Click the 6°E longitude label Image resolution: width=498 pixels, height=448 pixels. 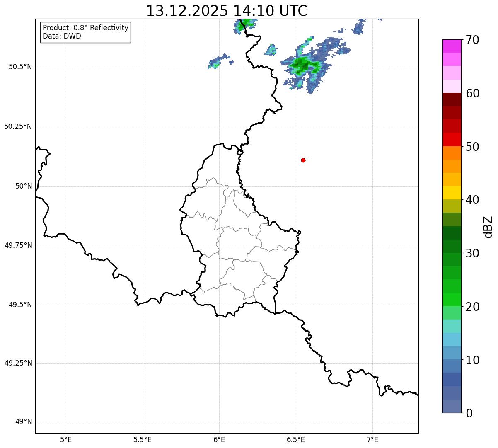point(219,439)
